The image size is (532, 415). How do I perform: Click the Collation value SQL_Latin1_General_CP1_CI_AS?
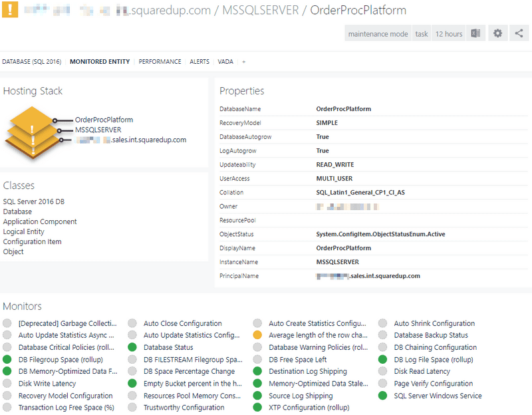pyautogui.click(x=360, y=192)
